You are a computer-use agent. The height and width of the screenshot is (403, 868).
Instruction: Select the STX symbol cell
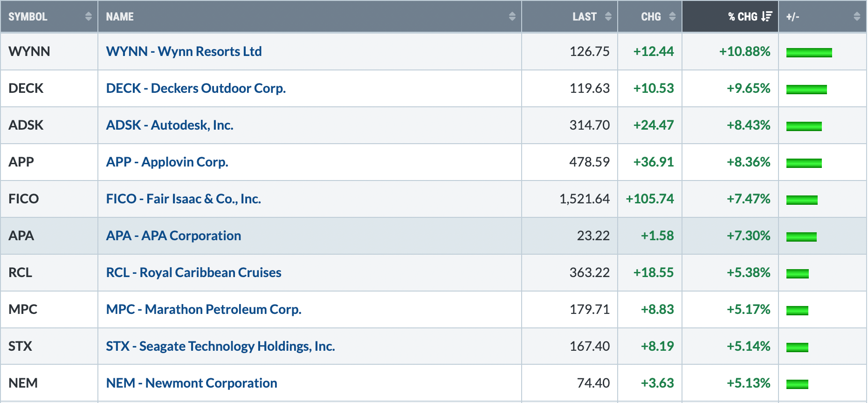tap(49, 346)
